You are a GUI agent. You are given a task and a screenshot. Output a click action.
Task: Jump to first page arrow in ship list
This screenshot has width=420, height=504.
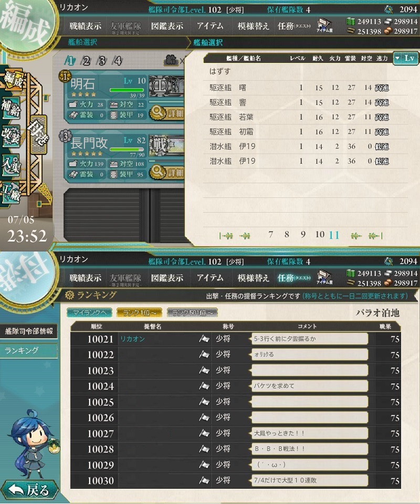(226, 236)
